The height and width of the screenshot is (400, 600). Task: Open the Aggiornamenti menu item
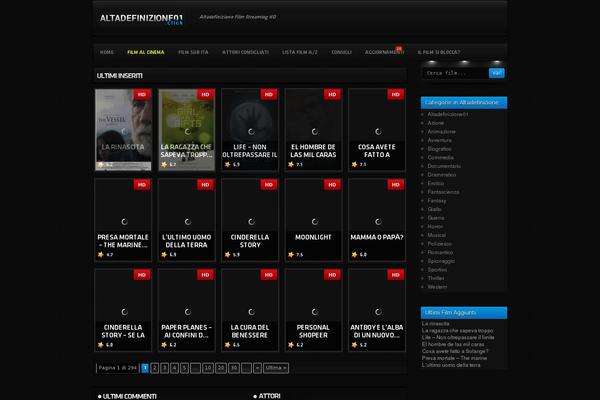384,52
